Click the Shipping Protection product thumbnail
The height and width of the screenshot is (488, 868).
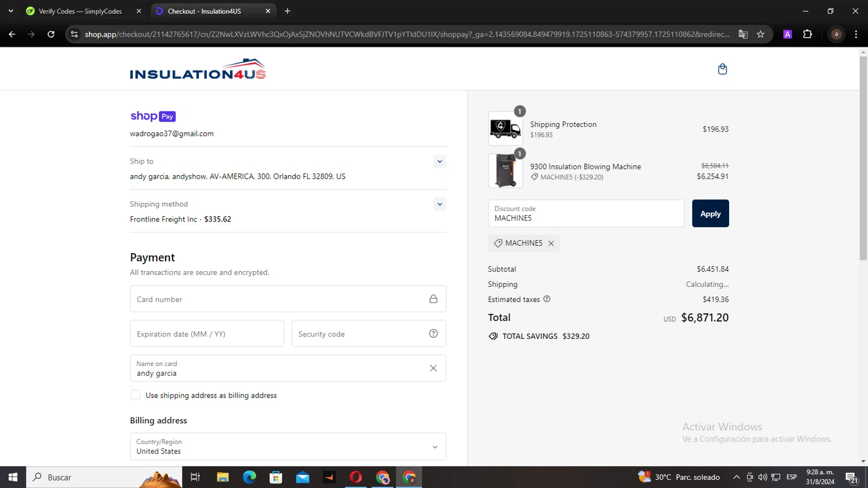[505, 128]
